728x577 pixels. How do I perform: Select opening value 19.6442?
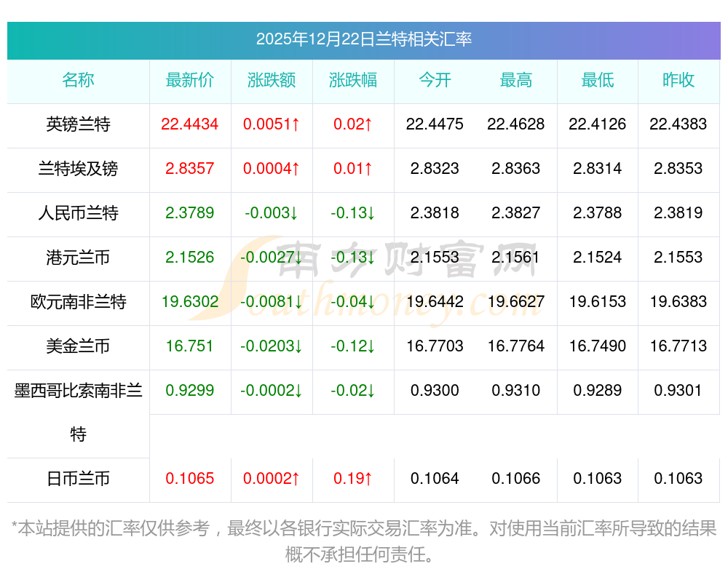pyautogui.click(x=435, y=302)
